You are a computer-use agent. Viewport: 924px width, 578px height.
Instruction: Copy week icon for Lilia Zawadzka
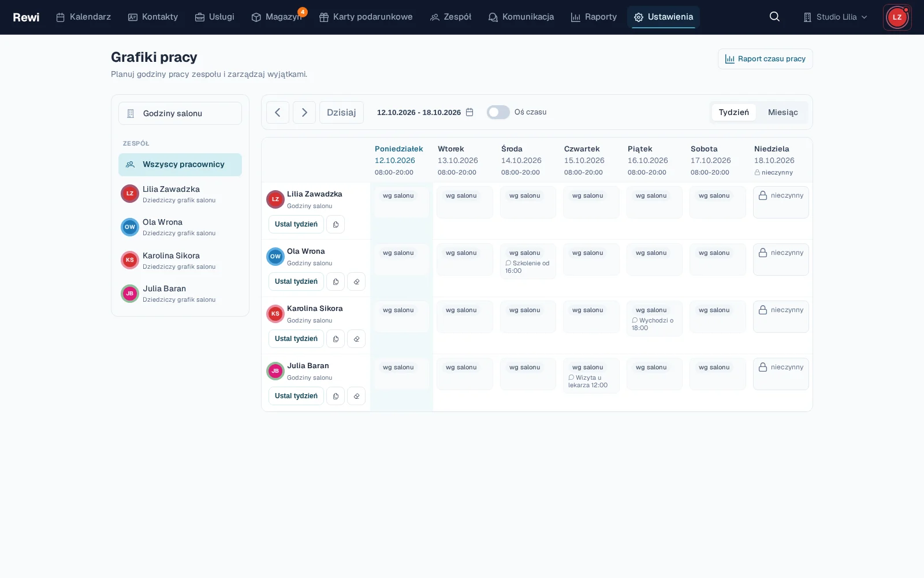336,224
